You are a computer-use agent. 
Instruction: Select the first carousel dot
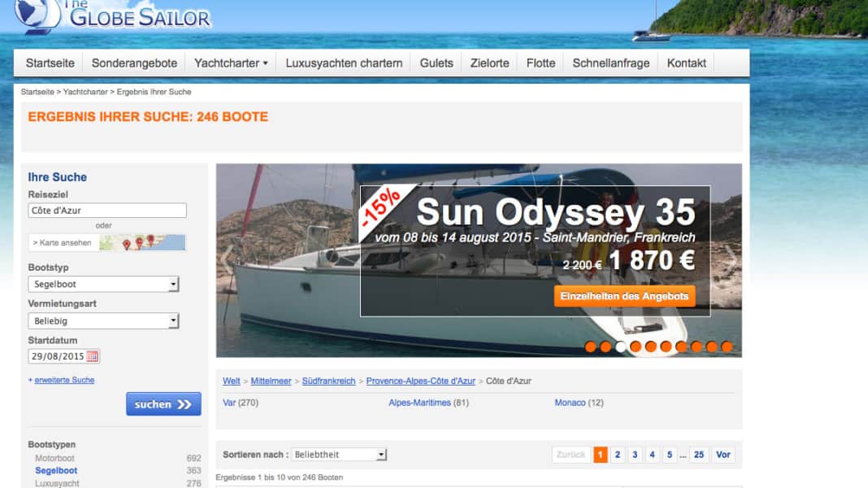(x=591, y=346)
